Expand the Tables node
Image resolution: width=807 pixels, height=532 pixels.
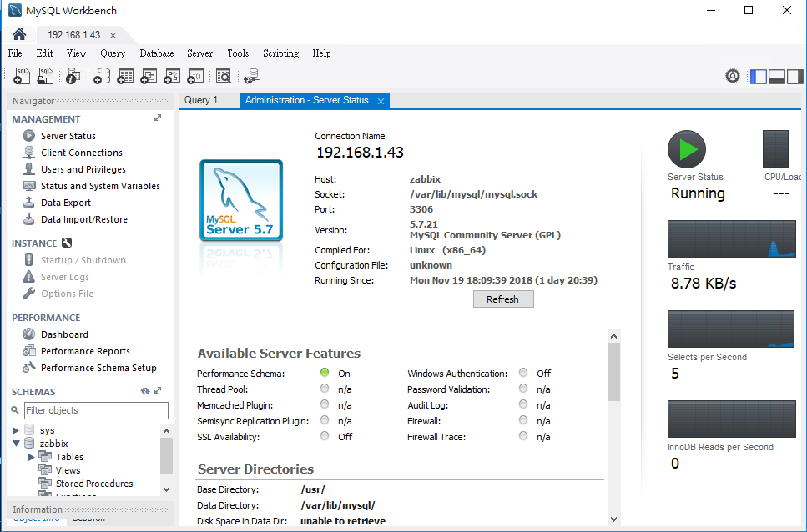click(x=32, y=457)
